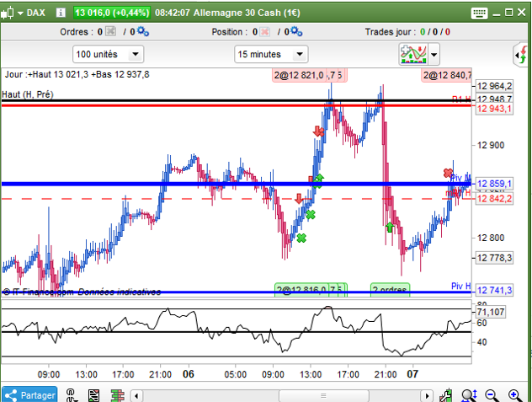Maximize the DAX chart window
This screenshot has width=532, height=402.
tap(508, 13)
